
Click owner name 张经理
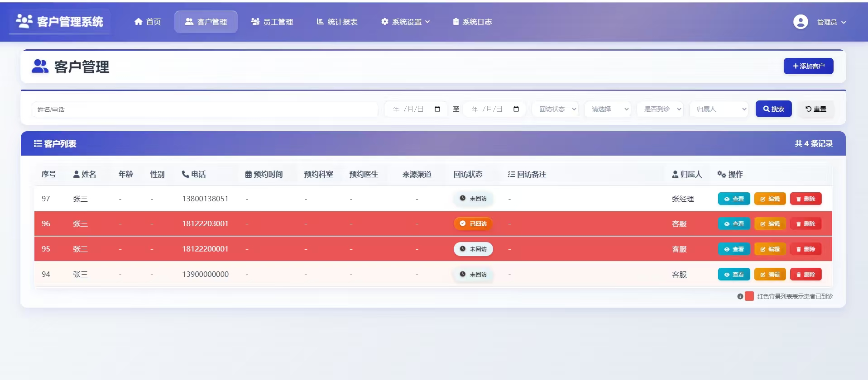tap(683, 199)
